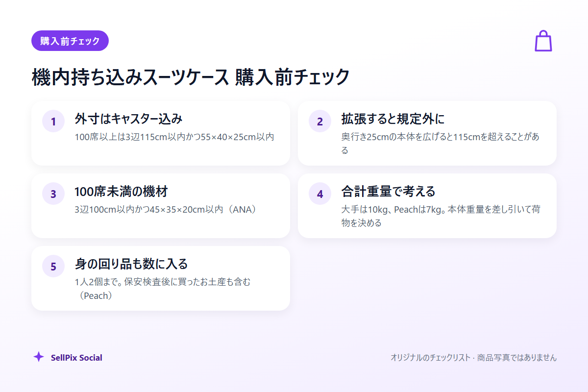
Task: Select the number 5 circle badge
Action: click(53, 266)
